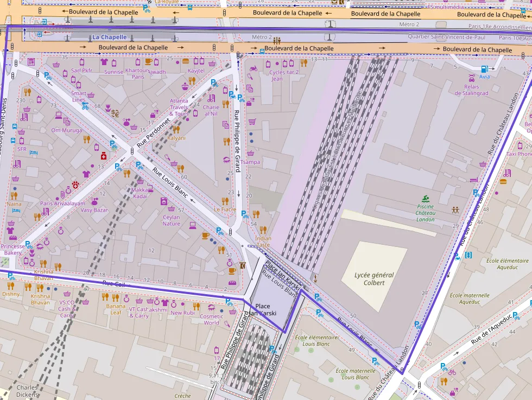Click the currency exchange icon near Smart Lines
The width and height of the screenshot is (532, 400).
pos(115,113)
